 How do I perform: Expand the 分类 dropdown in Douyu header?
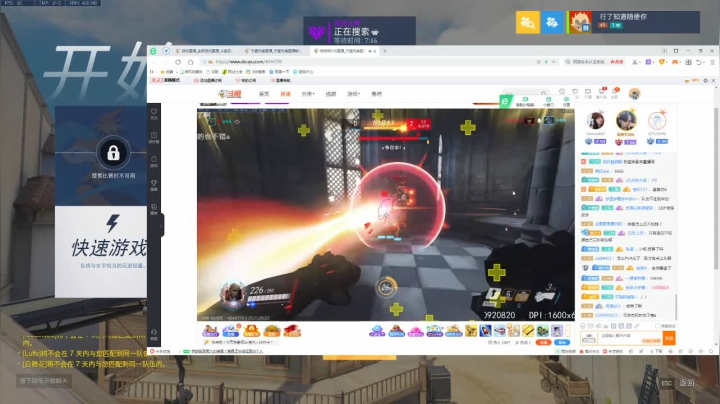(308, 94)
